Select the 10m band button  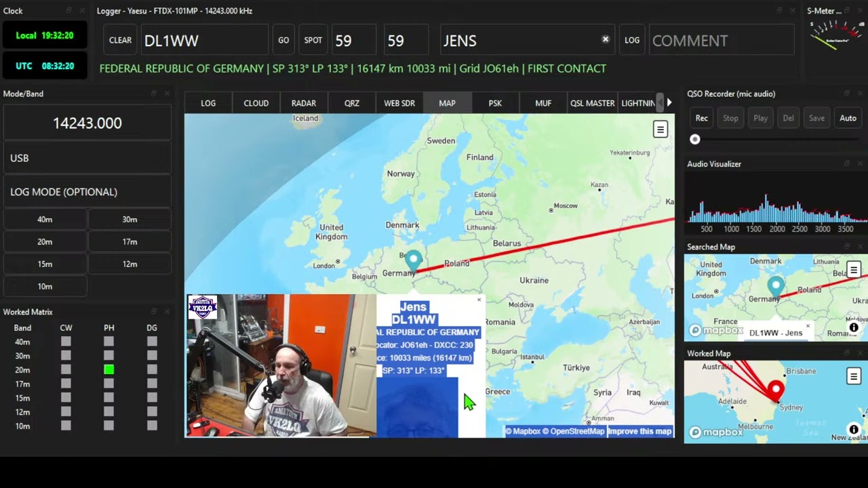coord(45,287)
